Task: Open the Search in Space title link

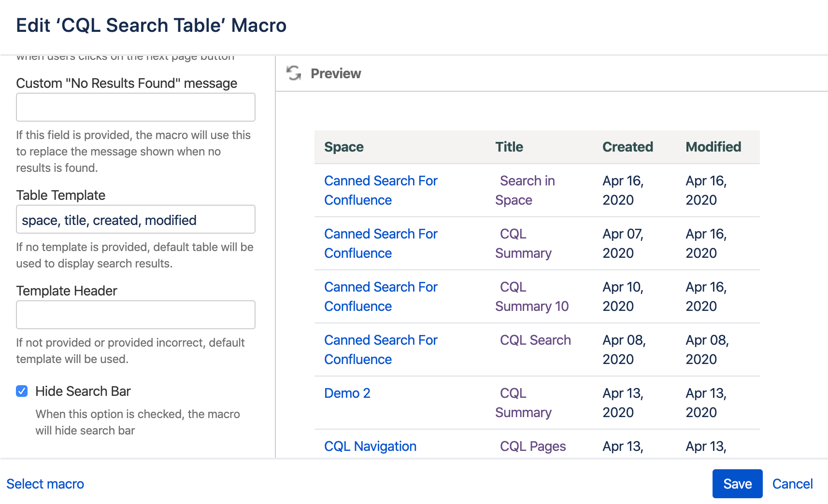Action: click(x=527, y=181)
